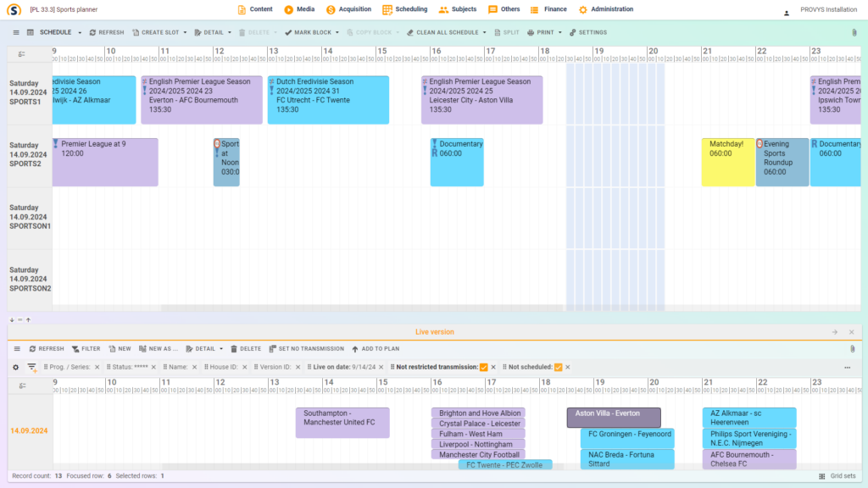Click Clean All Schedule

pos(442,33)
